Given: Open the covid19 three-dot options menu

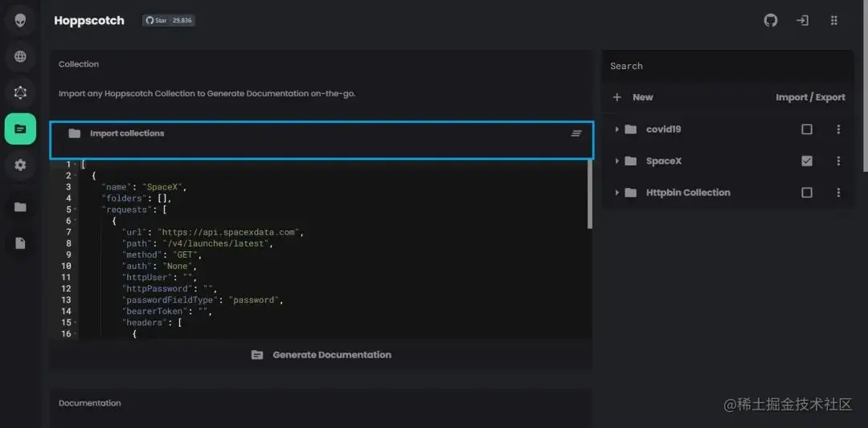Looking at the screenshot, I should (838, 129).
